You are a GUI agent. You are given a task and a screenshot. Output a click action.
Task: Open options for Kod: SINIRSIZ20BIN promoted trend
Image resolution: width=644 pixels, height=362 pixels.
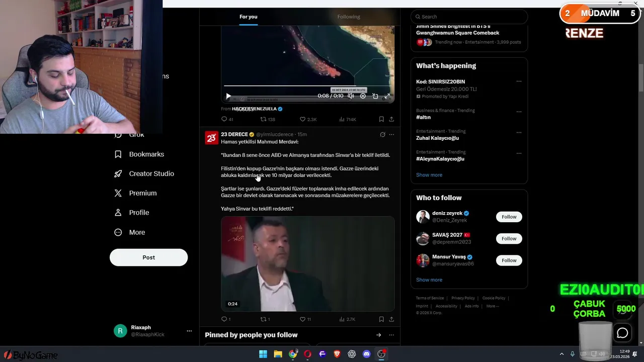click(x=519, y=81)
